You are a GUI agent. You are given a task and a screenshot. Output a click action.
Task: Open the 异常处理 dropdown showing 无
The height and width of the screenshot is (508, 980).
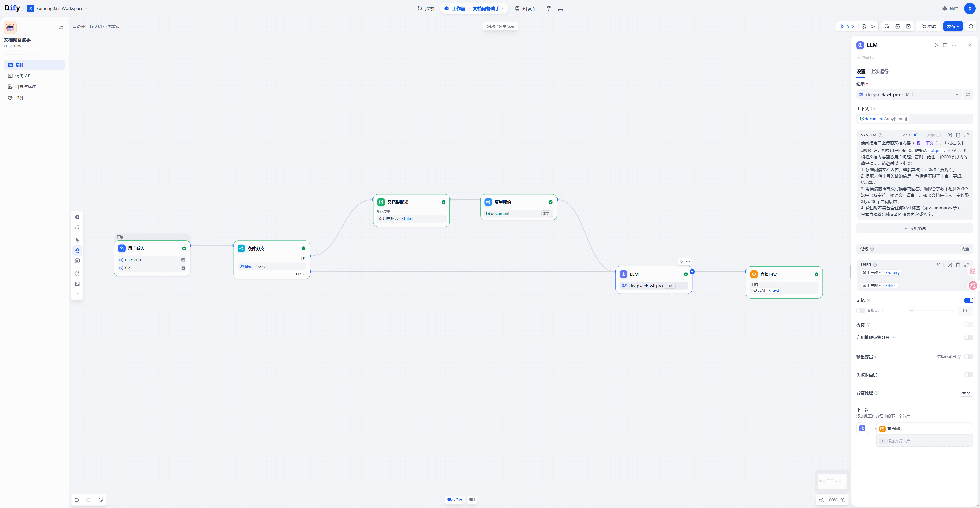pyautogui.click(x=966, y=393)
